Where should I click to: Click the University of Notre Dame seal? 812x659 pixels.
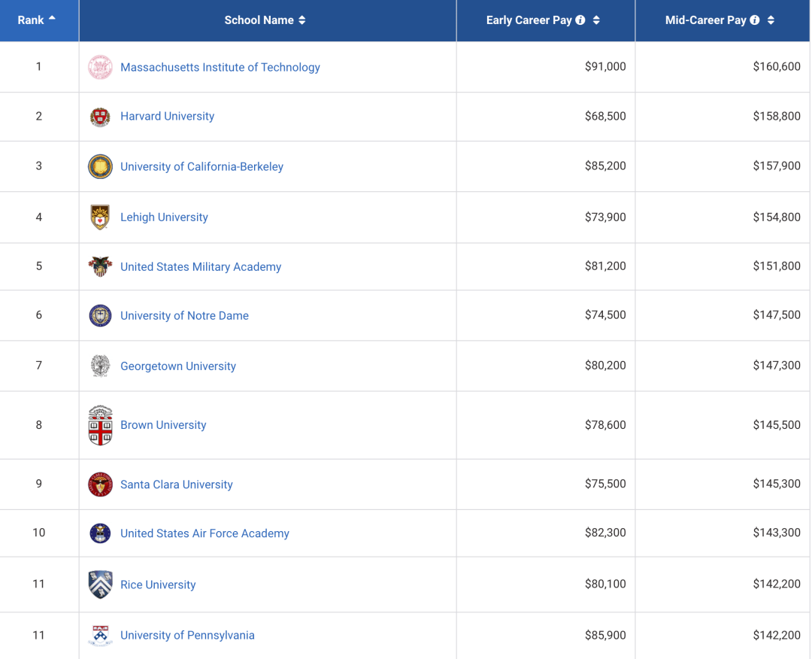pyautogui.click(x=101, y=315)
